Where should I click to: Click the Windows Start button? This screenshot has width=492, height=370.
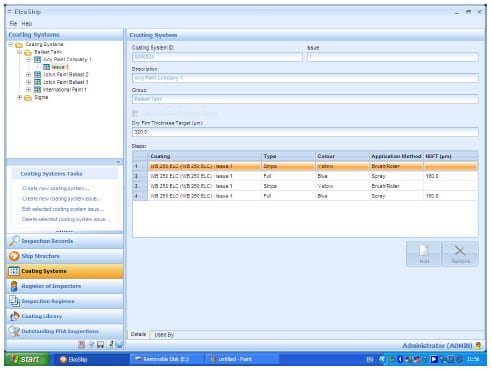[27, 359]
